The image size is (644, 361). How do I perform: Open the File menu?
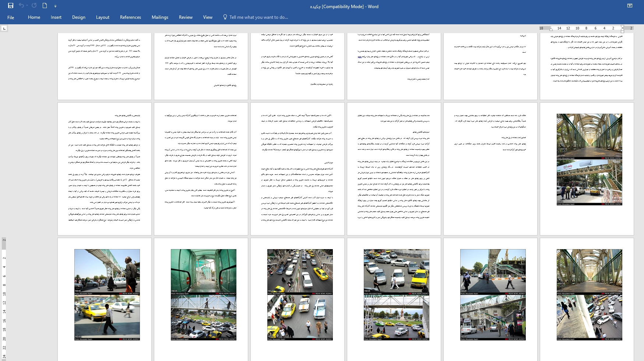point(11,17)
